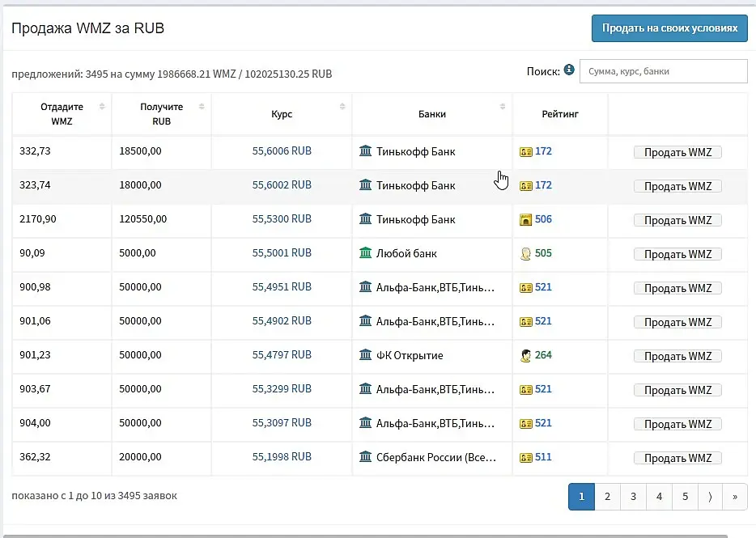This screenshot has width=756, height=538.
Task: Go to page 4 of offers
Action: [659, 496]
